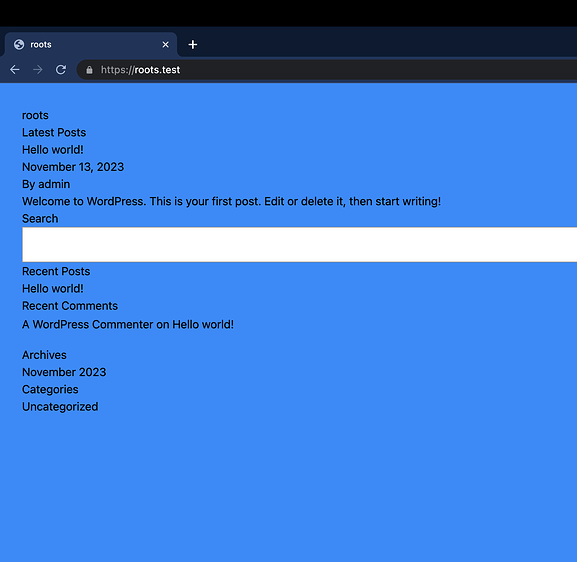Viewport: 577px width, 562px height.
Task: Click the November 13, 2023 date
Action: point(73,167)
